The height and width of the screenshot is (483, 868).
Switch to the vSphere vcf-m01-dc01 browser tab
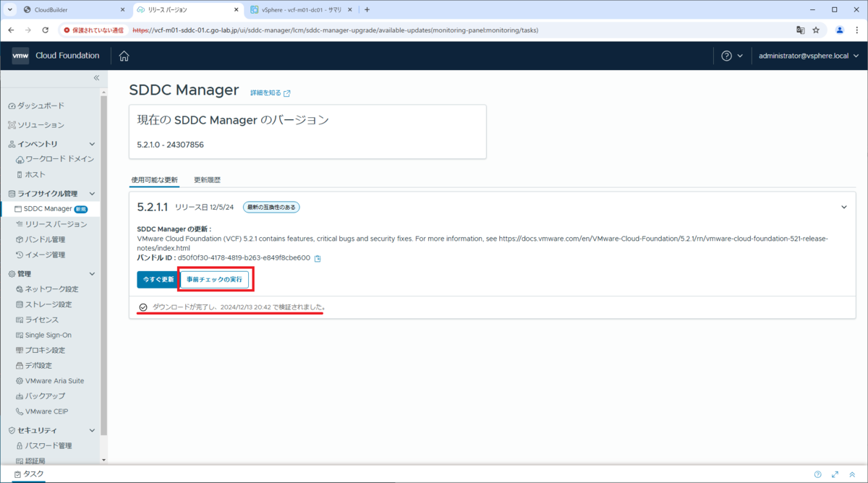(x=299, y=10)
